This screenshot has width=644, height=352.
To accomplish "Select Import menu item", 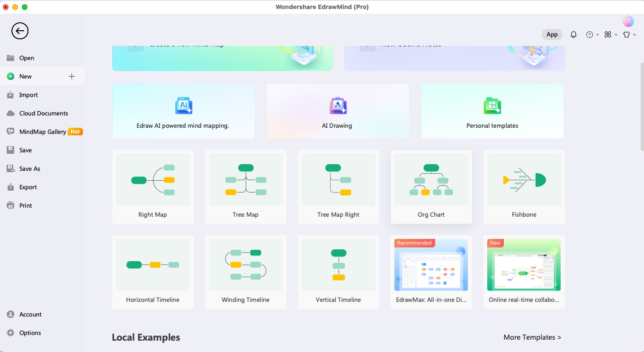I will pos(43,95).
